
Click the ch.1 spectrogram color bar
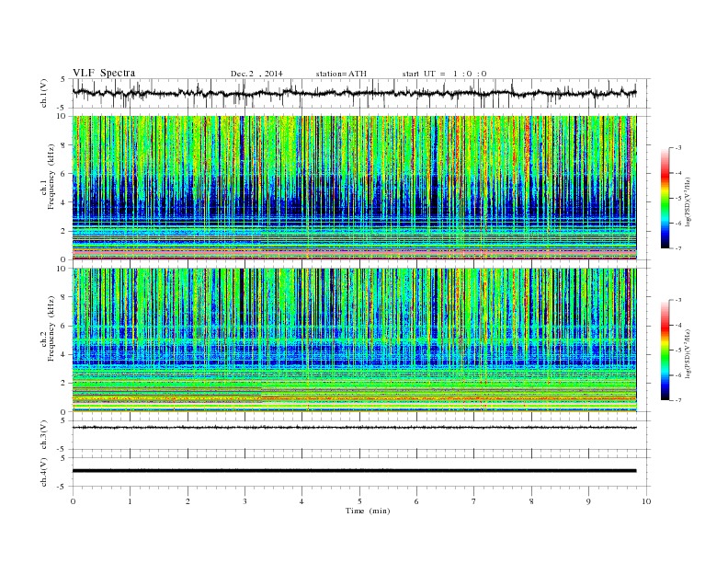665,198
